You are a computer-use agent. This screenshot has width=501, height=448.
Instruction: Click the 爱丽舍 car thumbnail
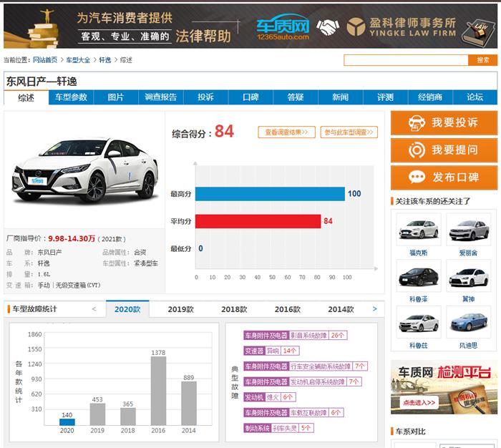468,230
